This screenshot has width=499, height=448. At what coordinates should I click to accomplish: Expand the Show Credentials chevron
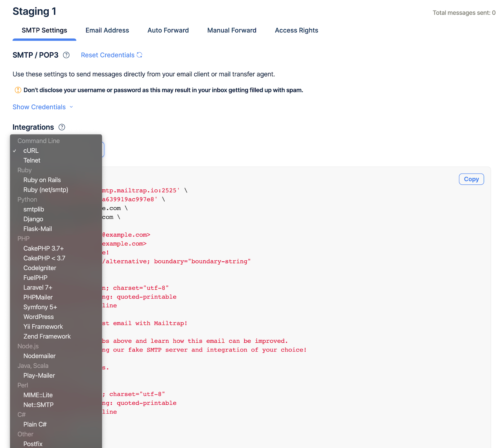coord(71,107)
